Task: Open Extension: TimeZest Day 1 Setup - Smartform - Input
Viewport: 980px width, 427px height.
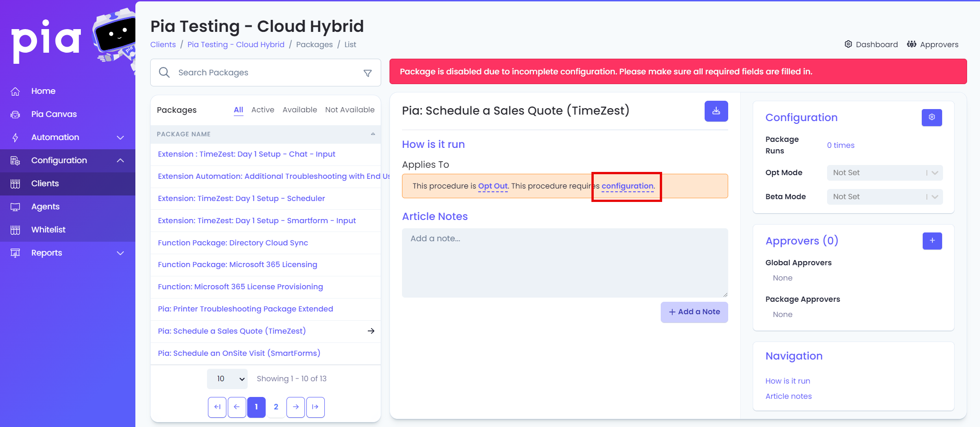Action: [x=257, y=221]
